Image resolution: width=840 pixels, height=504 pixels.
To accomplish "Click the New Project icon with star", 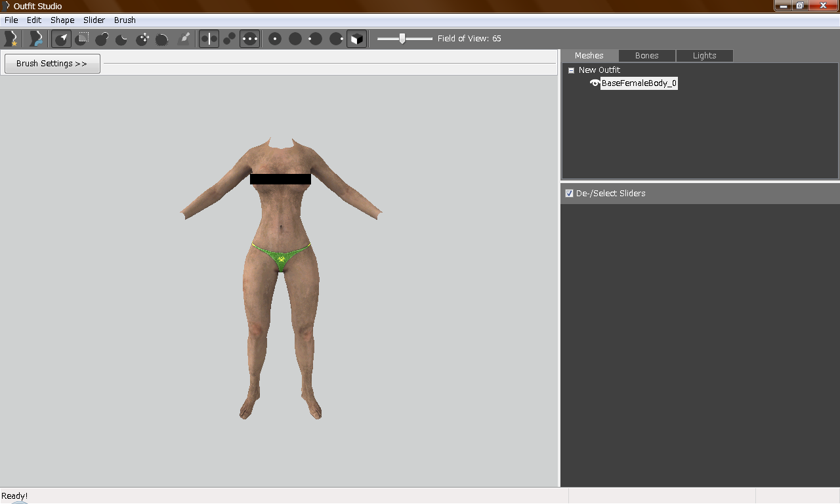I will [10, 39].
